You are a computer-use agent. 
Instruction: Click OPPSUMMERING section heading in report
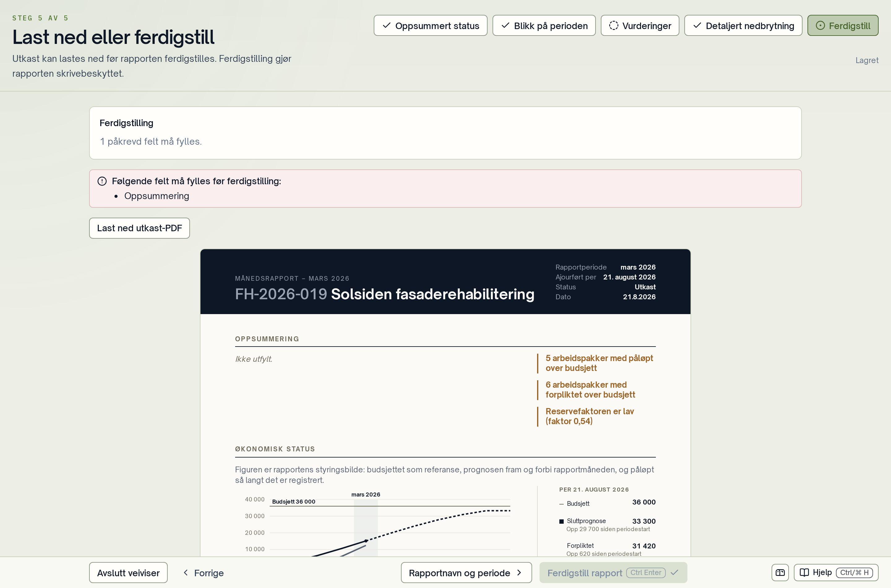tap(267, 339)
